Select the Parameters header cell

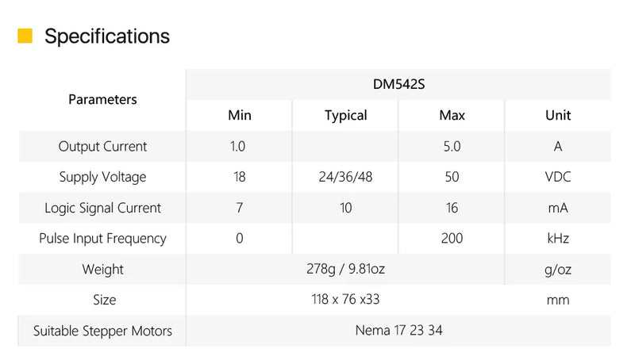[x=102, y=100]
